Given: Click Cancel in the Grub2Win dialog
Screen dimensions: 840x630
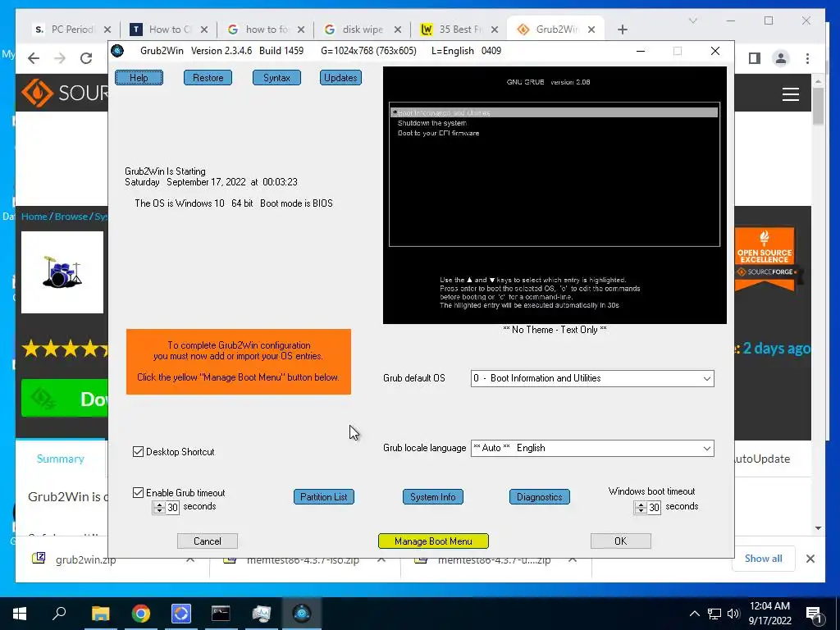Looking at the screenshot, I should [208, 541].
